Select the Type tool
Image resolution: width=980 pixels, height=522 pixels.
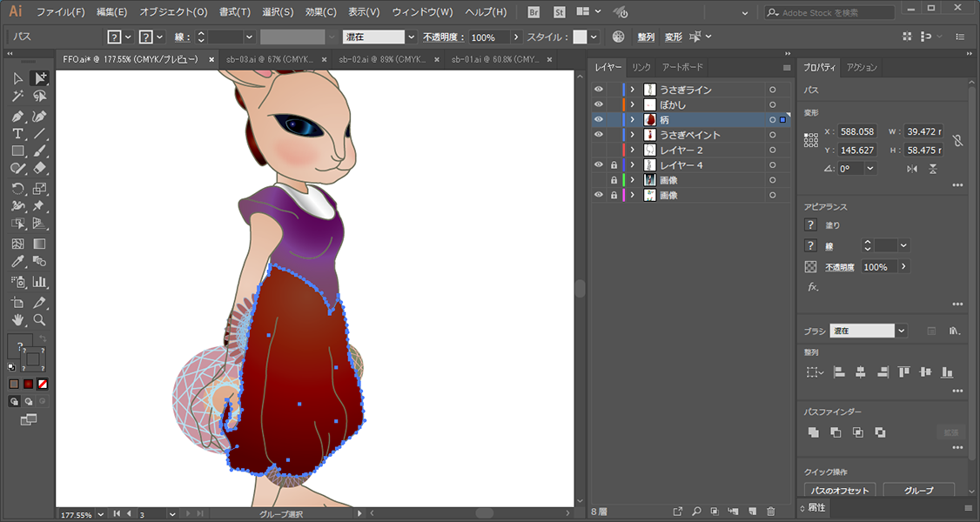(17, 134)
